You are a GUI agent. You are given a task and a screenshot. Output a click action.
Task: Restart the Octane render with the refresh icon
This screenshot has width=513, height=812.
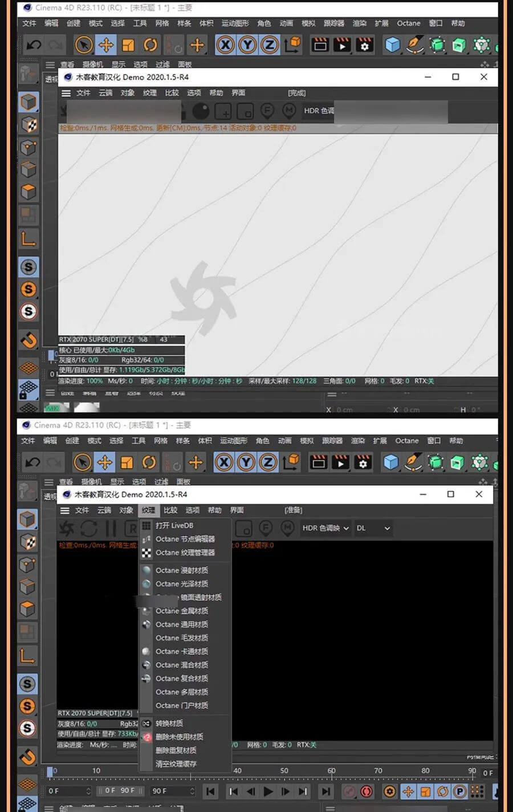pyautogui.click(x=88, y=528)
